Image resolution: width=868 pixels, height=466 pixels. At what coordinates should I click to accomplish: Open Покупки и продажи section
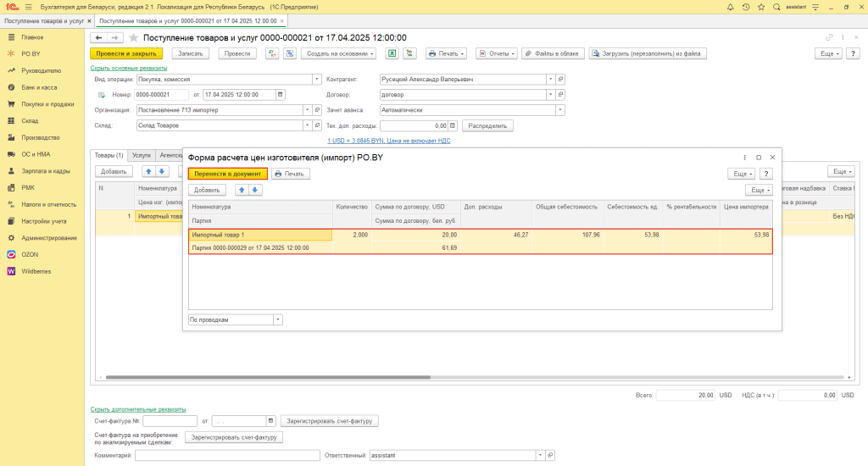point(47,104)
